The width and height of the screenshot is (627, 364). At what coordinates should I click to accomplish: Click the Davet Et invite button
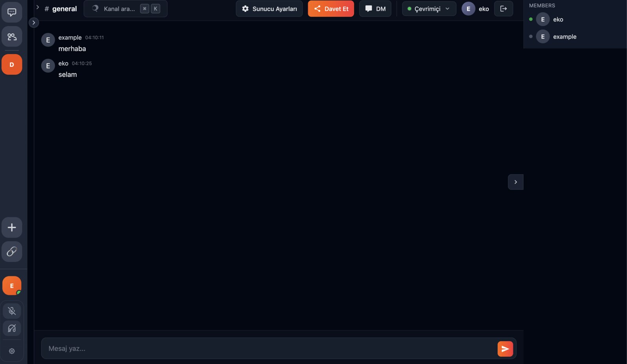331,9
